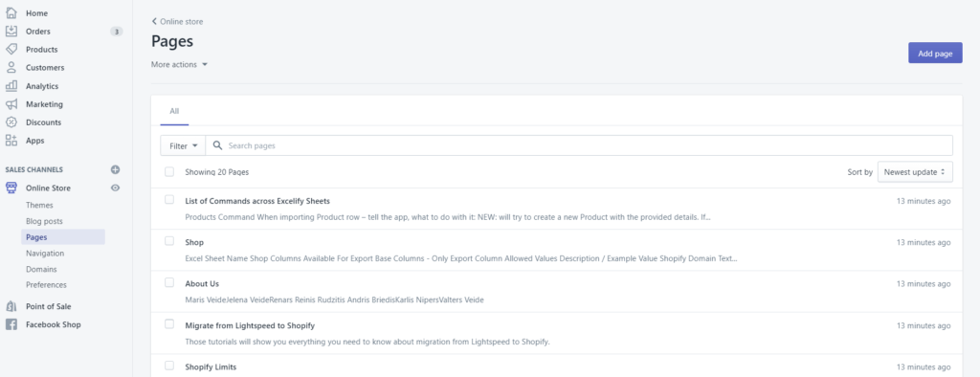This screenshot has height=377, width=980.
Task: Click the Sort by label
Action: pos(860,172)
